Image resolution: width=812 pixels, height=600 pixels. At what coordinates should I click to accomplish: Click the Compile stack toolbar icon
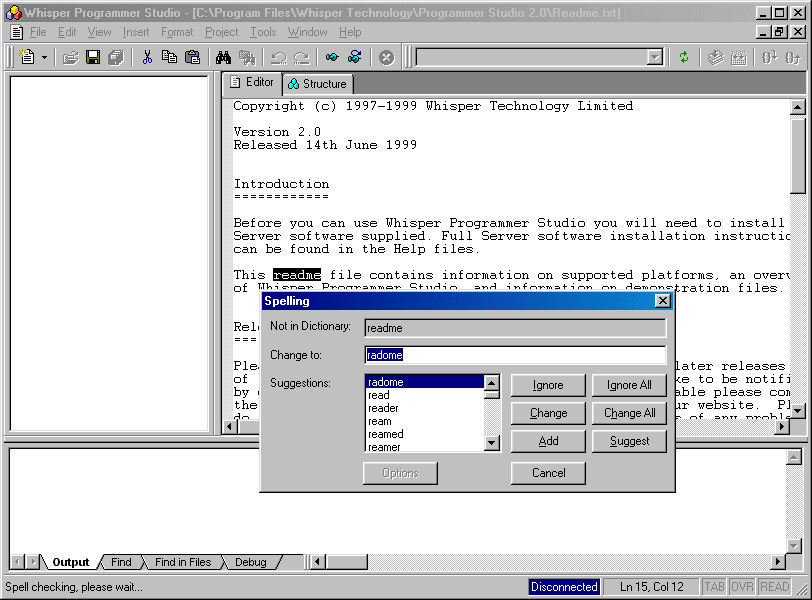pos(716,57)
